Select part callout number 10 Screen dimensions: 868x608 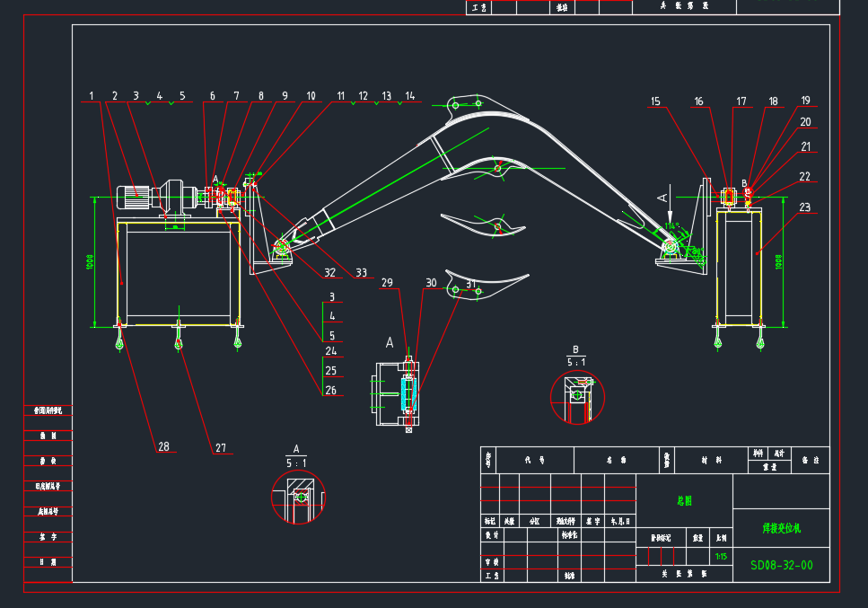(x=311, y=96)
